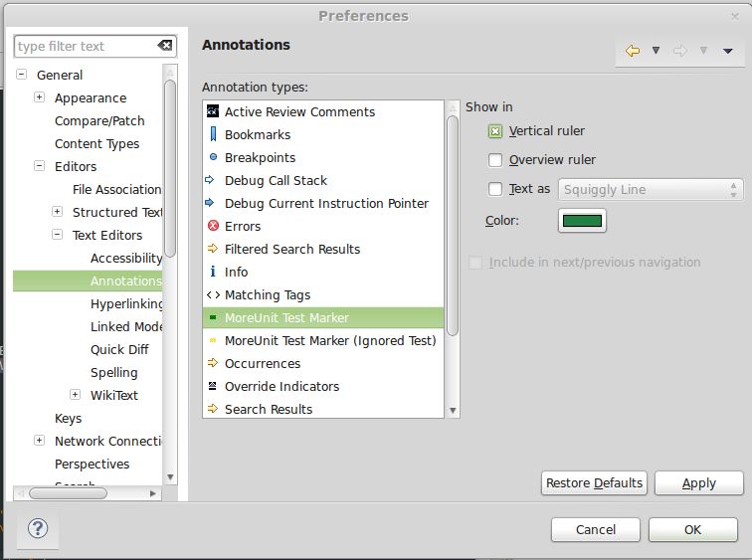
Task: Click the green MoreUnit Test Marker icon
Action: click(x=213, y=317)
